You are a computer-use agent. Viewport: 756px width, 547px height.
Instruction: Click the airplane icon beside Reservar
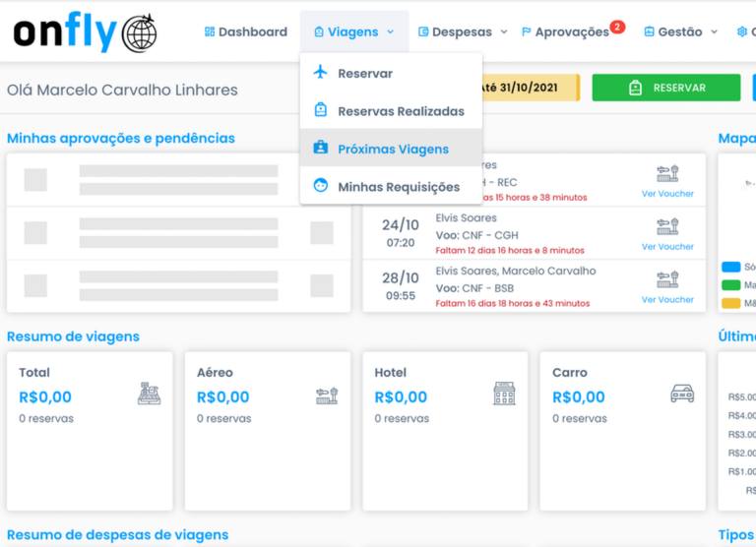coord(320,73)
